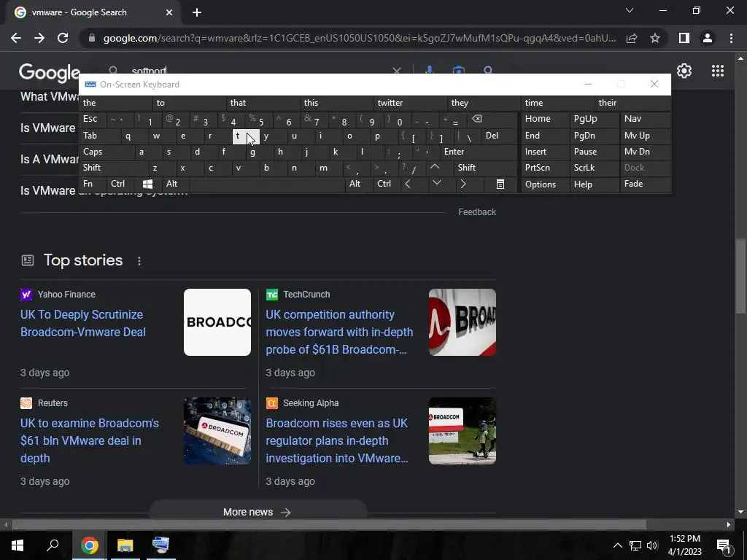The height and width of the screenshot is (560, 747).
Task: Open the Chrome side panel
Action: (684, 38)
